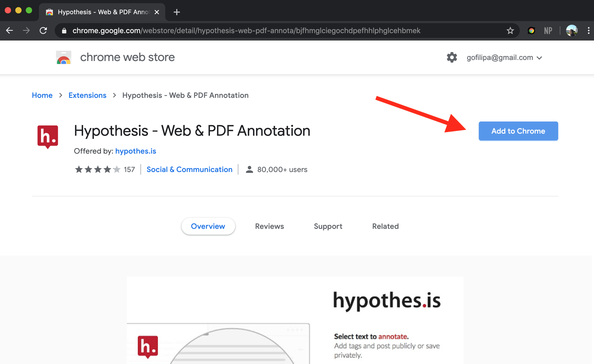Click the browser back arrow
The height and width of the screenshot is (364, 594).
(9, 31)
